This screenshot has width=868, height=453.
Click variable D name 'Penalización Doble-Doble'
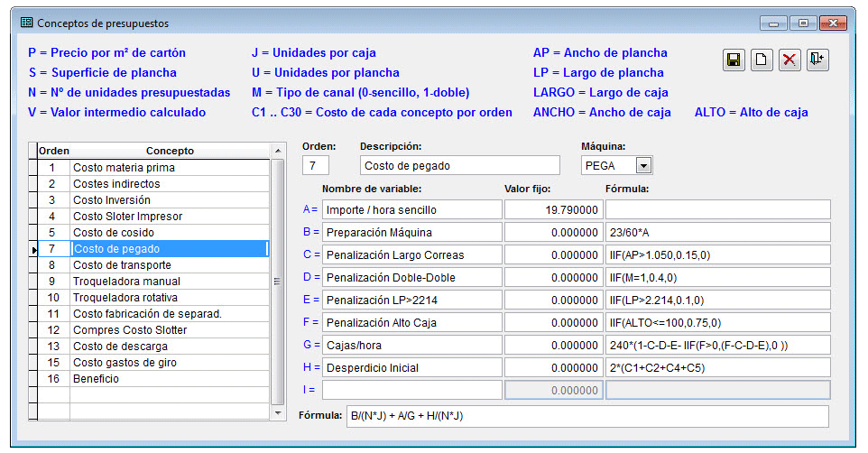pos(411,277)
